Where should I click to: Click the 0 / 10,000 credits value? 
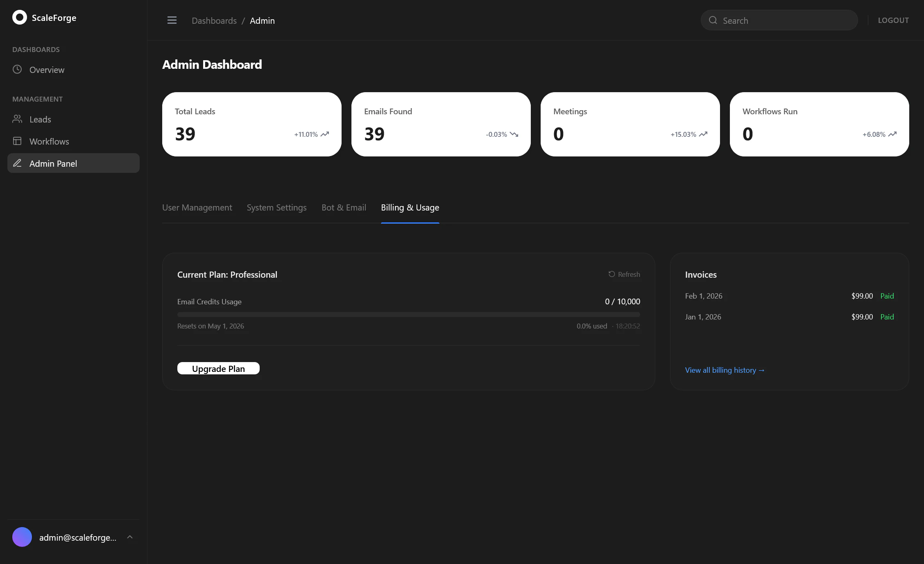623,301
